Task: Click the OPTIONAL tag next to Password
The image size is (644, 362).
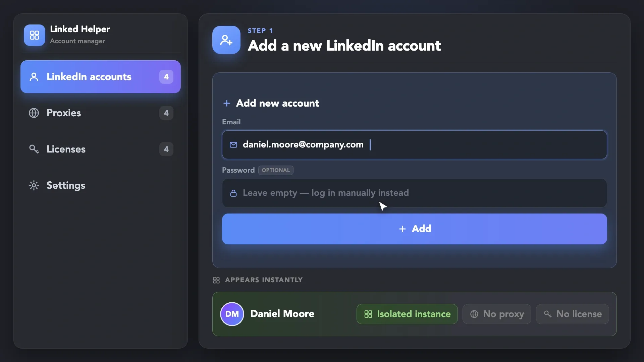Action: [x=276, y=170]
